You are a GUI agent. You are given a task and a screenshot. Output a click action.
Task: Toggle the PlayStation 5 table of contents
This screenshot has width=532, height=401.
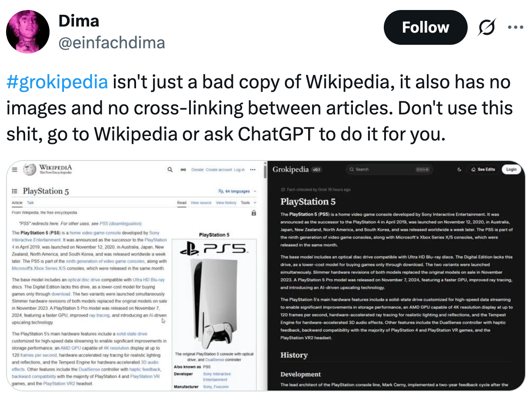coord(14,191)
